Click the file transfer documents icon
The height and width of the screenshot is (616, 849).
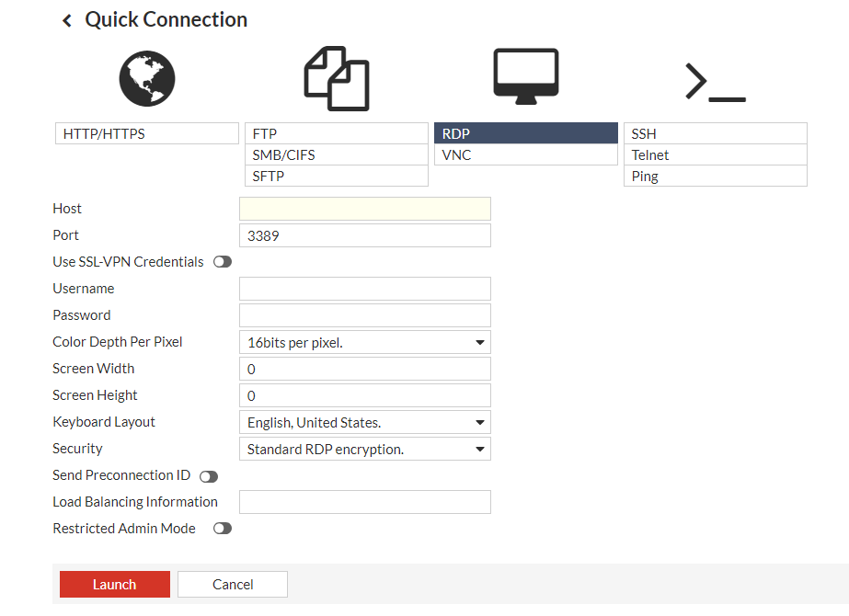click(x=336, y=79)
